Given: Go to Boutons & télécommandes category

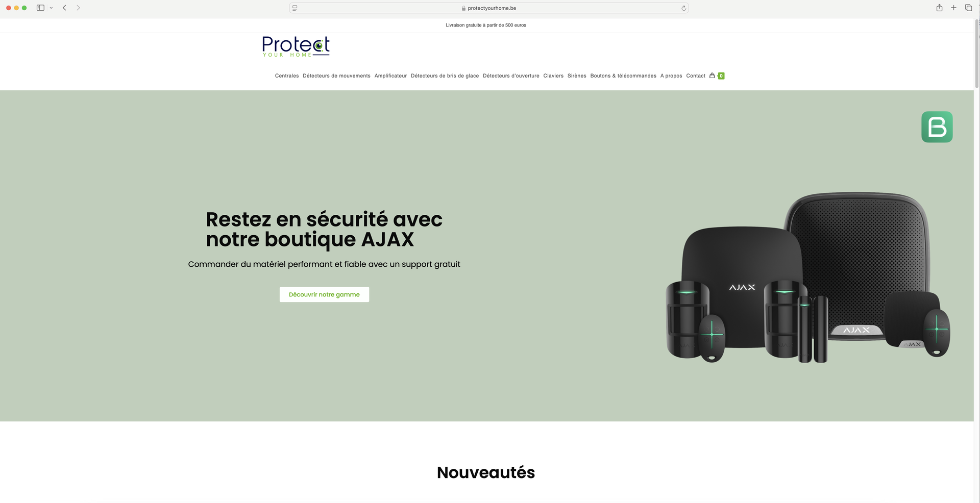Looking at the screenshot, I should point(623,76).
